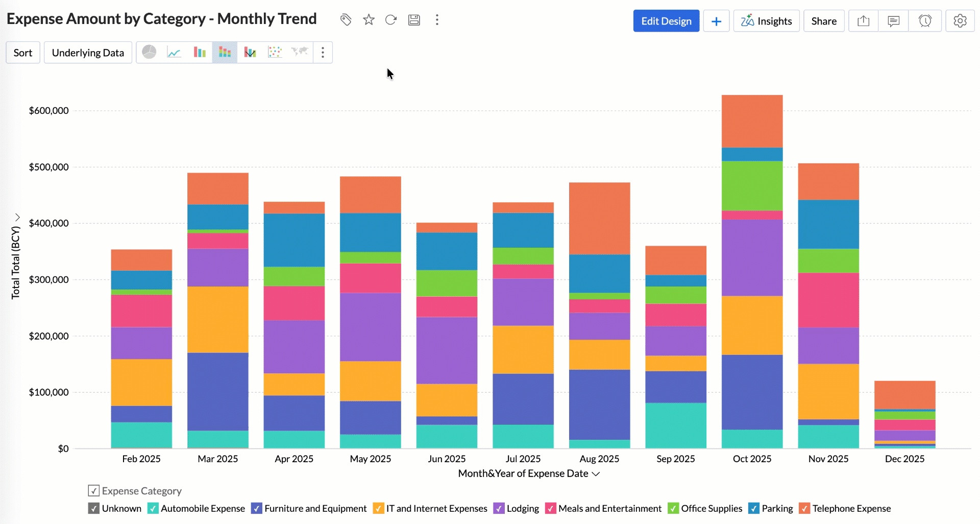This screenshot has width=980, height=524.
Task: Expand the Month&Year of Expense Date dropdown
Action: tap(596, 474)
